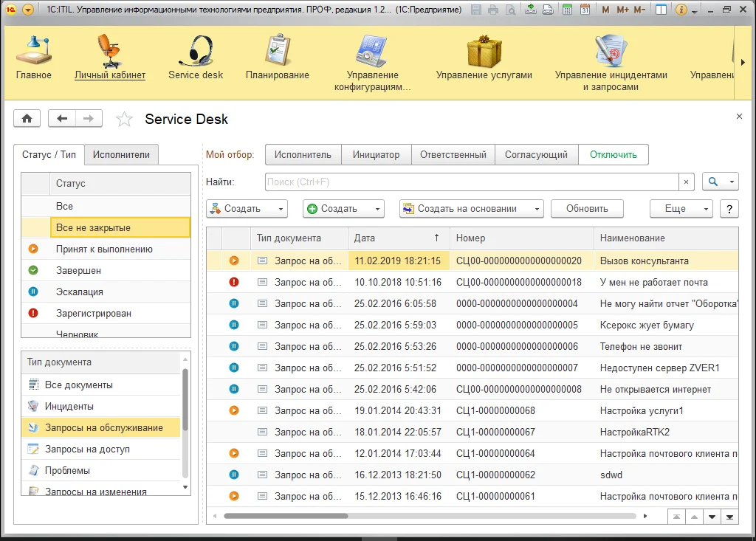Jump to the first row of the table
Screen dimensions: 756x541
pos(676,517)
